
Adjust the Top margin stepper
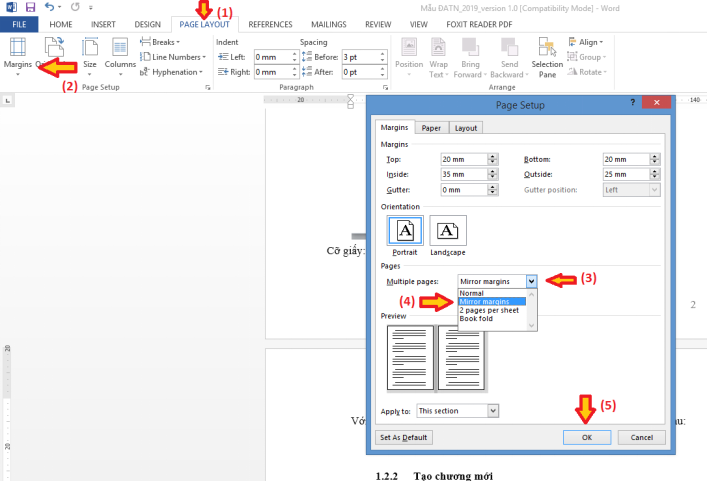pyautogui.click(x=493, y=159)
